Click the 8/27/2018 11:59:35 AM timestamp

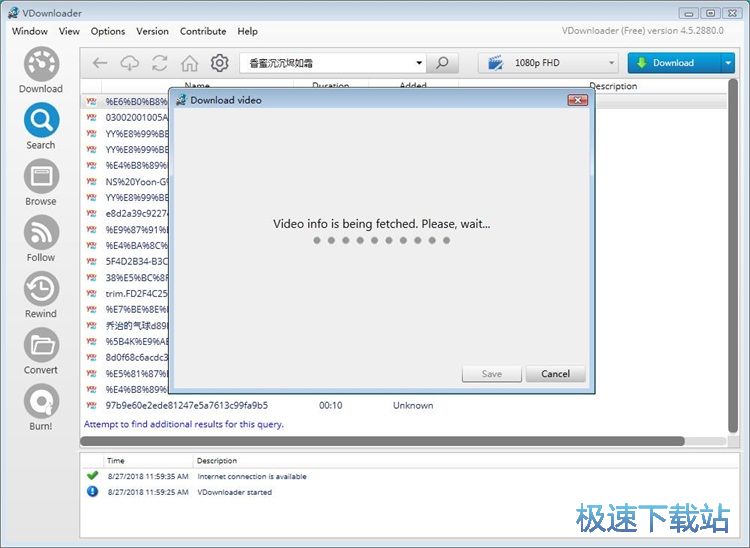click(148, 476)
